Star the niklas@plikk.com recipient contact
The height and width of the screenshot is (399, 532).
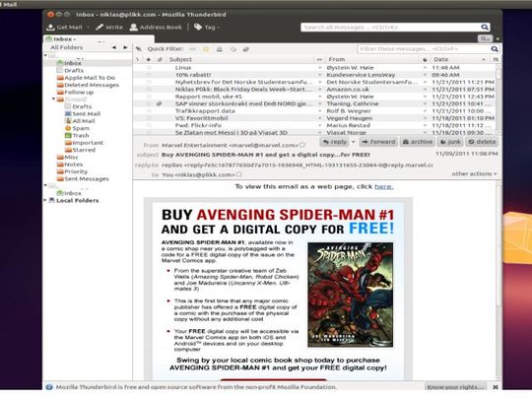click(x=238, y=174)
